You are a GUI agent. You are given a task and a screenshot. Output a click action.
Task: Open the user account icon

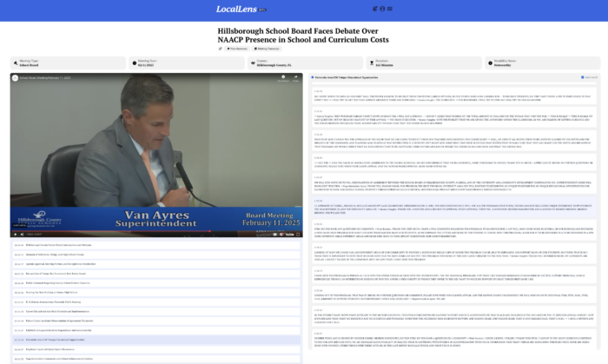(382, 9)
